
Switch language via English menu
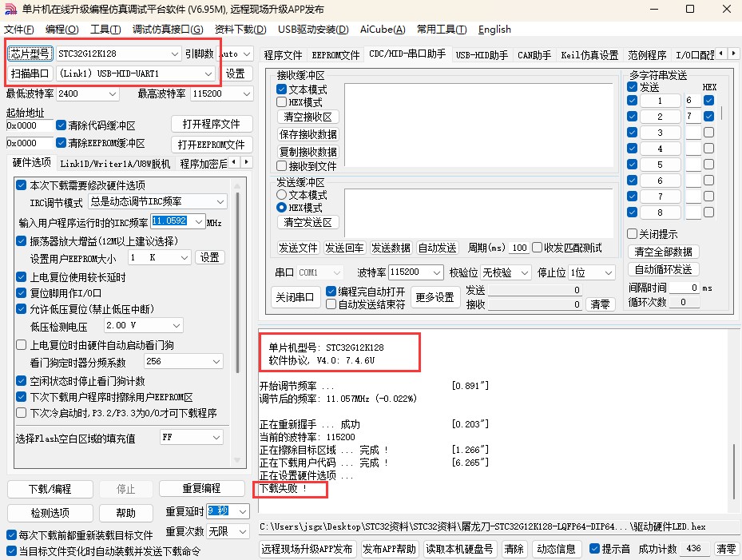[x=494, y=30]
